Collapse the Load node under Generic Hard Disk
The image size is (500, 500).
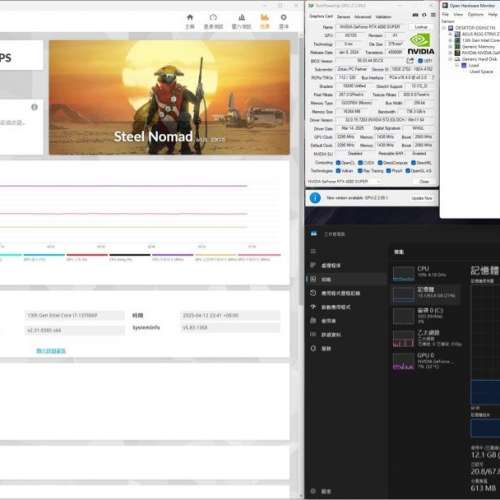(x=457, y=65)
